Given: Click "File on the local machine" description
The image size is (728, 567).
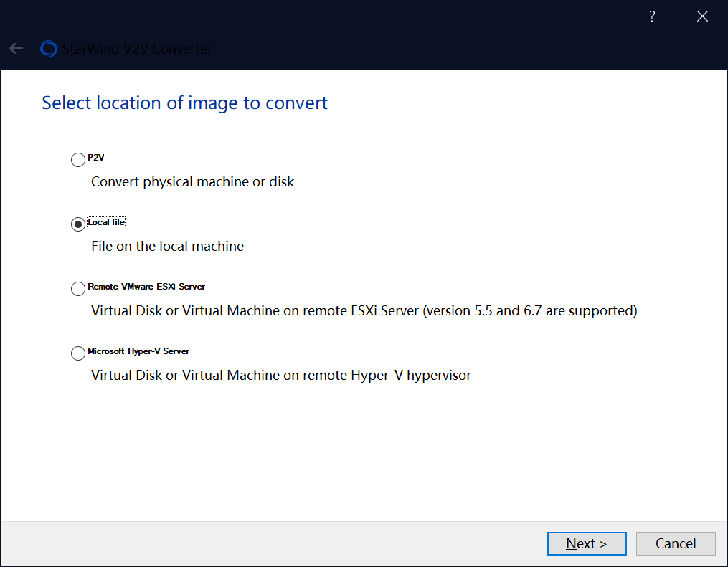Looking at the screenshot, I should tap(167, 247).
